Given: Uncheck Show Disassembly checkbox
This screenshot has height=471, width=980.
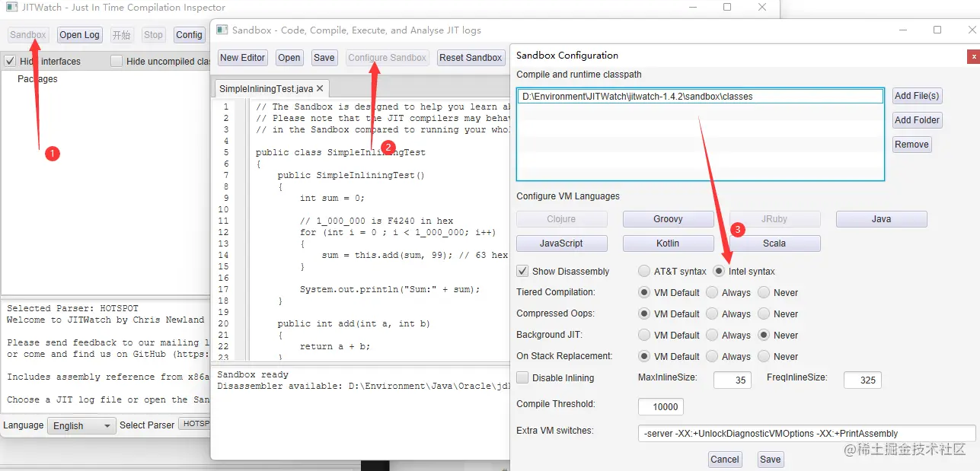Looking at the screenshot, I should click(x=522, y=271).
